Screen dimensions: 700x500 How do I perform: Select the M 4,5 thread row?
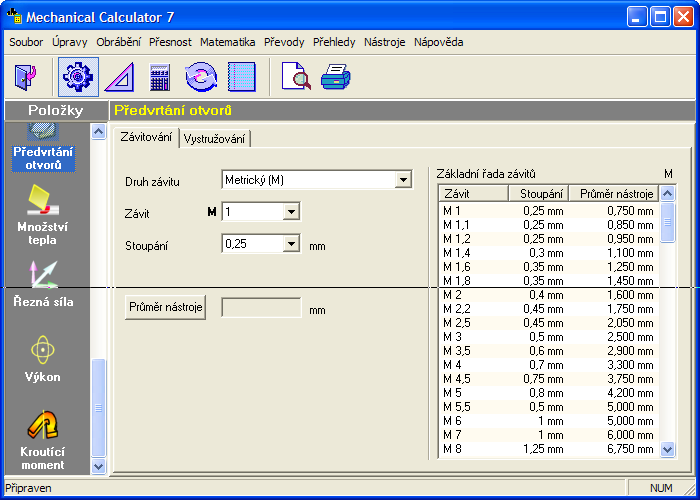pos(549,379)
